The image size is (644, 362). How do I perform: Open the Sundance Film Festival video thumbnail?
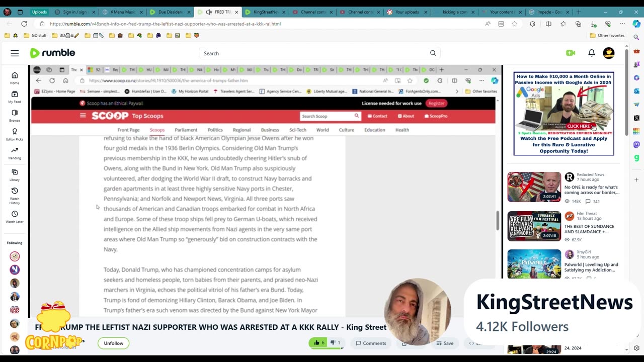coord(534,226)
